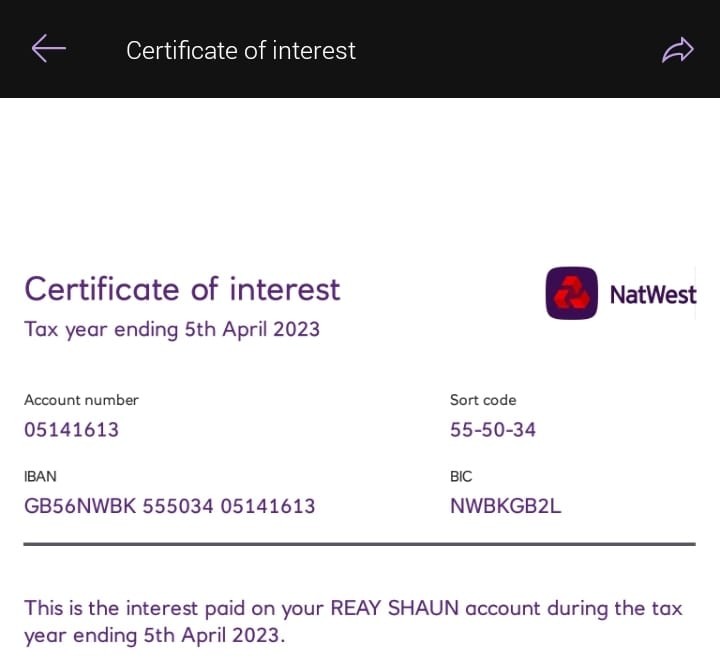Click 'year ending 5th April 2023.' bottom line
The height and width of the screenshot is (669, 720).
click(155, 635)
